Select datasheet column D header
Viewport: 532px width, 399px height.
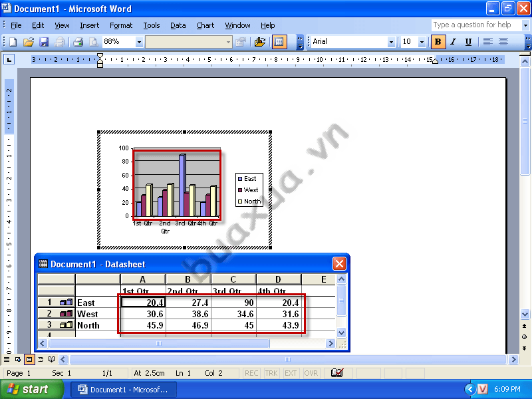pyautogui.click(x=279, y=279)
